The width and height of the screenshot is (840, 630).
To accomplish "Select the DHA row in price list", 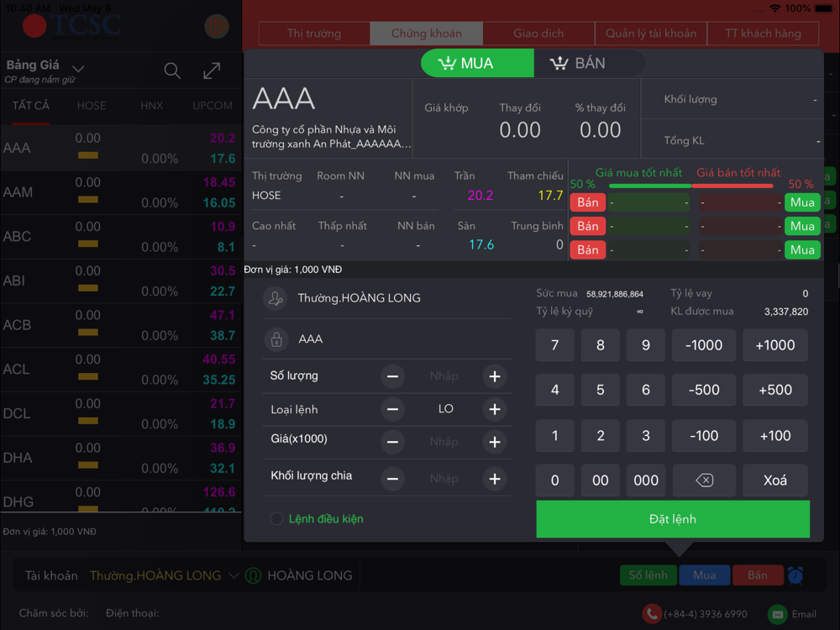I will tap(120, 458).
